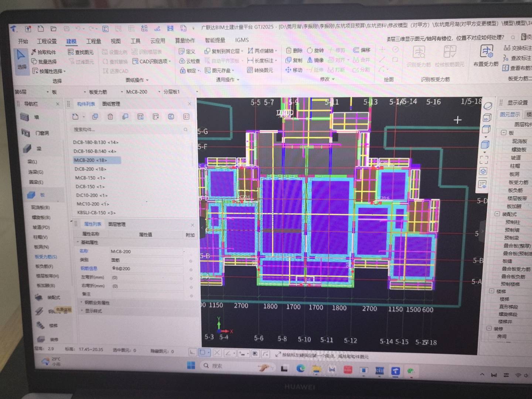Switch to the 图纸管理 tab
532x399 pixels.
(x=111, y=104)
